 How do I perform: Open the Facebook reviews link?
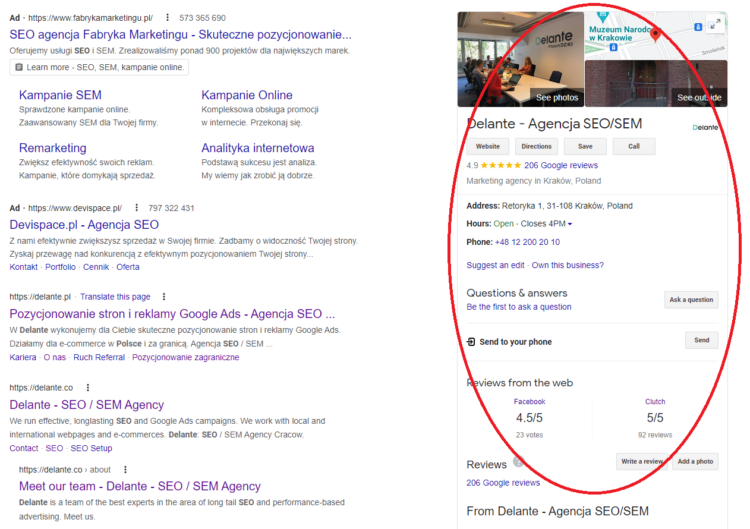coord(529,402)
